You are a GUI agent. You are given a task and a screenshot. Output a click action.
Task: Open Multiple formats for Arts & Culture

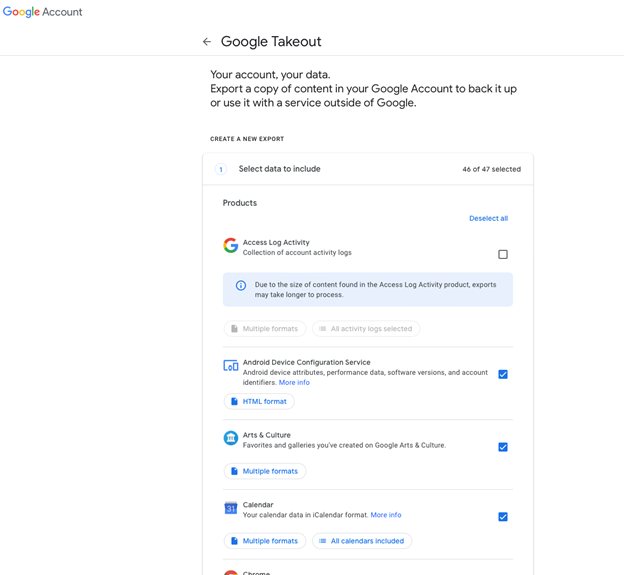(265, 471)
